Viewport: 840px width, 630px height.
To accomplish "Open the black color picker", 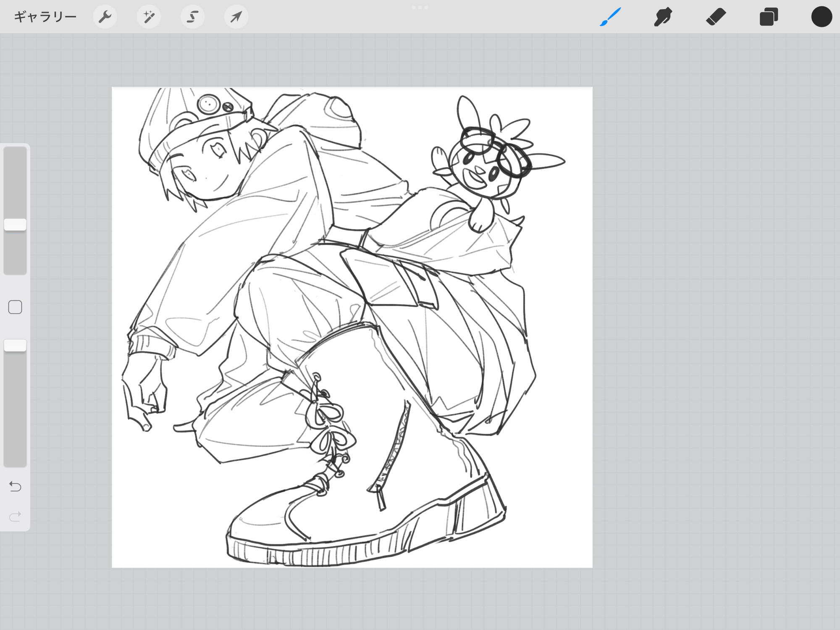I will [822, 17].
